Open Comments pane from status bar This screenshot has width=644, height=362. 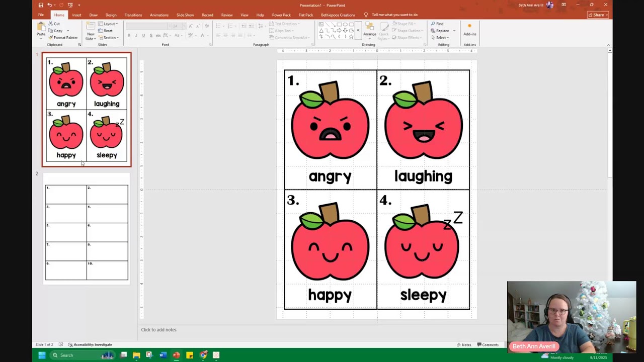point(488,345)
